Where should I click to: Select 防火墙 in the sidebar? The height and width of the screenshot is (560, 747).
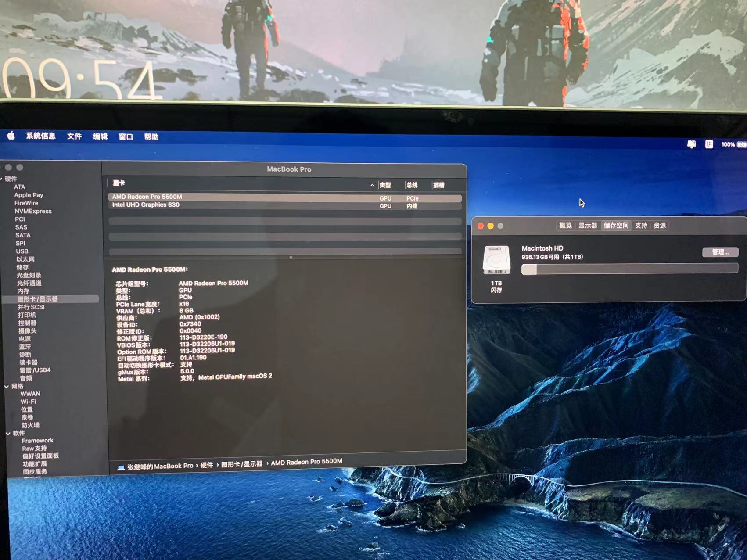click(30, 425)
